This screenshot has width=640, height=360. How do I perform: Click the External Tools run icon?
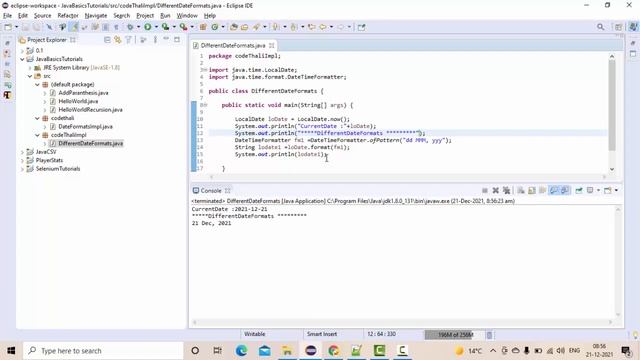(x=183, y=27)
